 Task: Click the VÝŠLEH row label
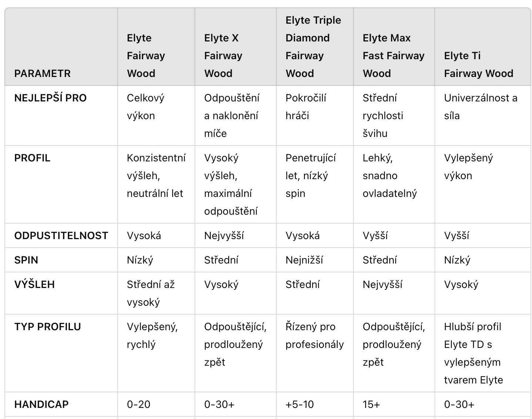tap(34, 284)
